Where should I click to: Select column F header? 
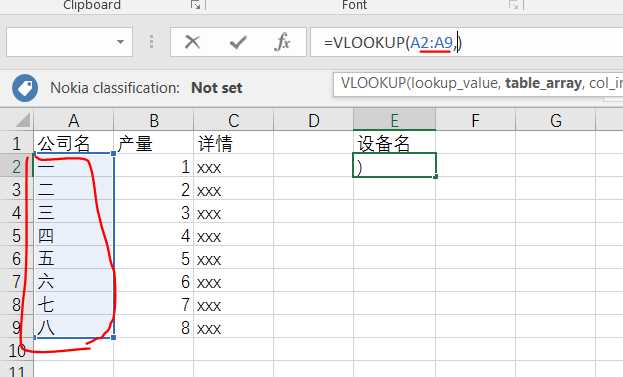coord(476,120)
